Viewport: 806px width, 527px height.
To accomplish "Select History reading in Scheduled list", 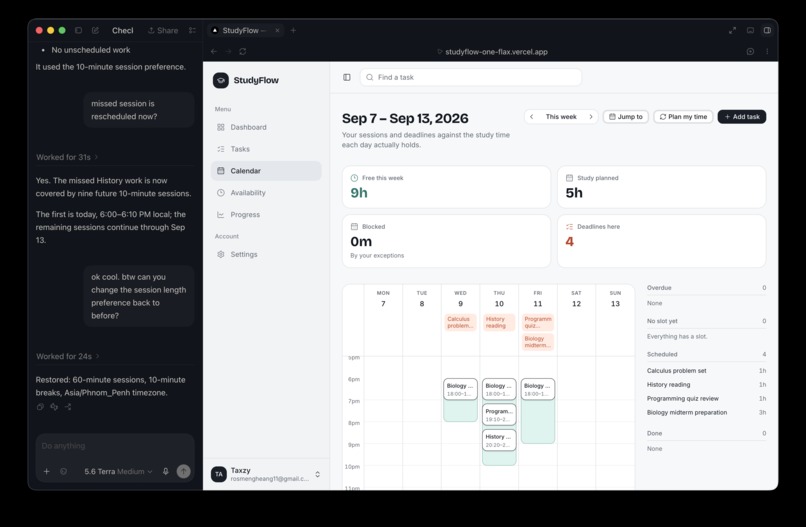I will 706,385.
